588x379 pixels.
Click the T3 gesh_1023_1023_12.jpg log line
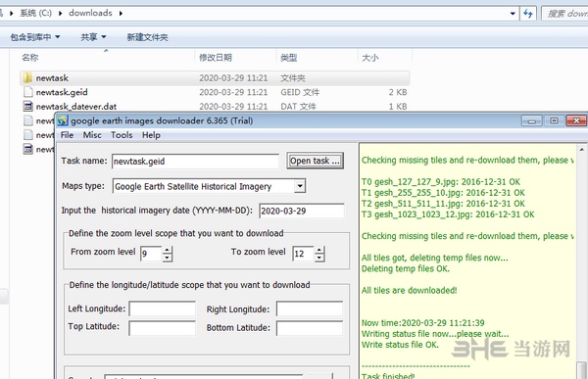click(x=448, y=214)
